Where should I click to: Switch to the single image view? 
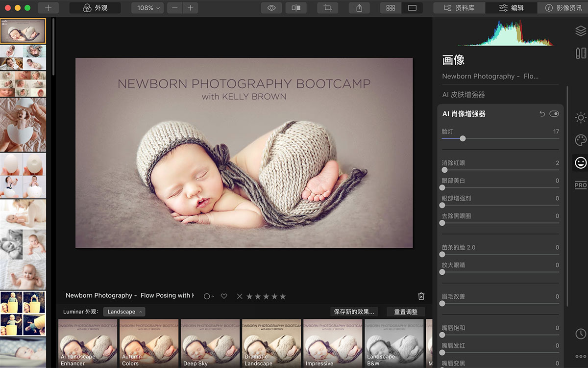[412, 8]
